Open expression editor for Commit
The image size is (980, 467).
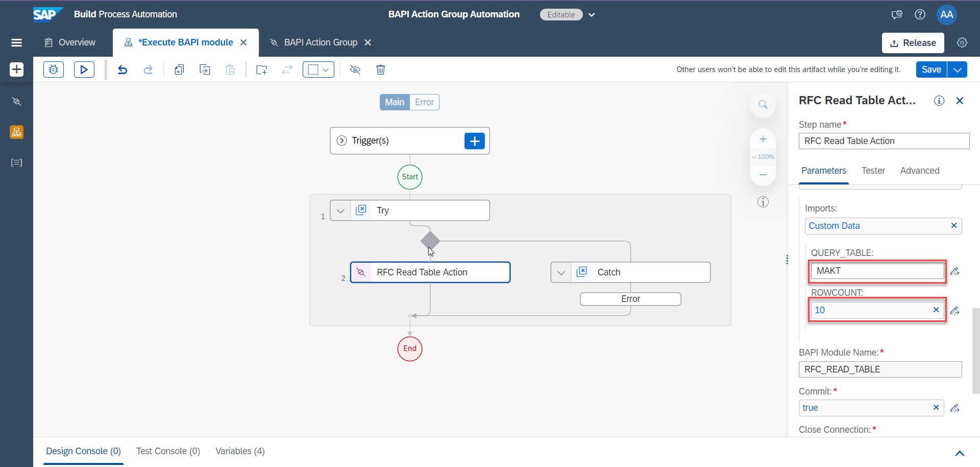[x=955, y=408]
